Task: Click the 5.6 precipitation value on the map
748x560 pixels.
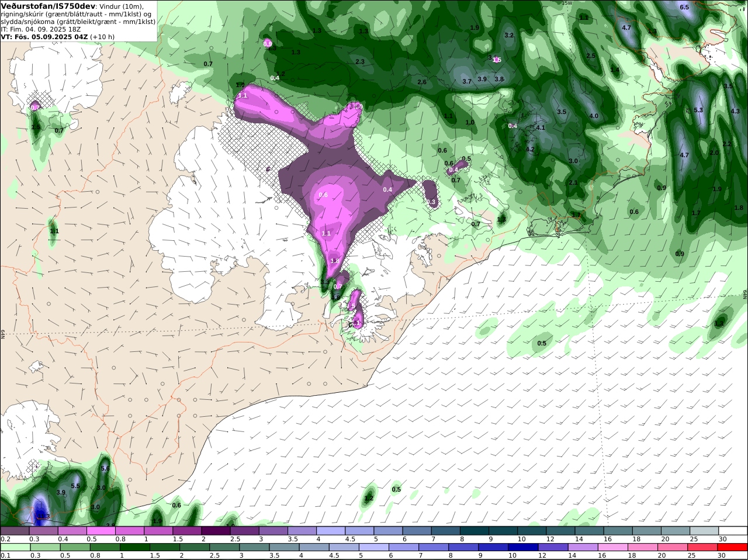Action: [105, 469]
